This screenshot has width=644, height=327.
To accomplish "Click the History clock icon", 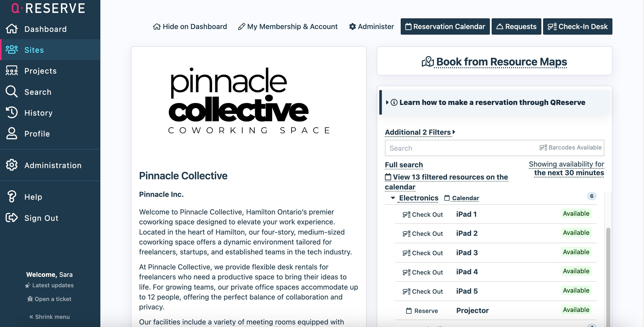I will (12, 113).
